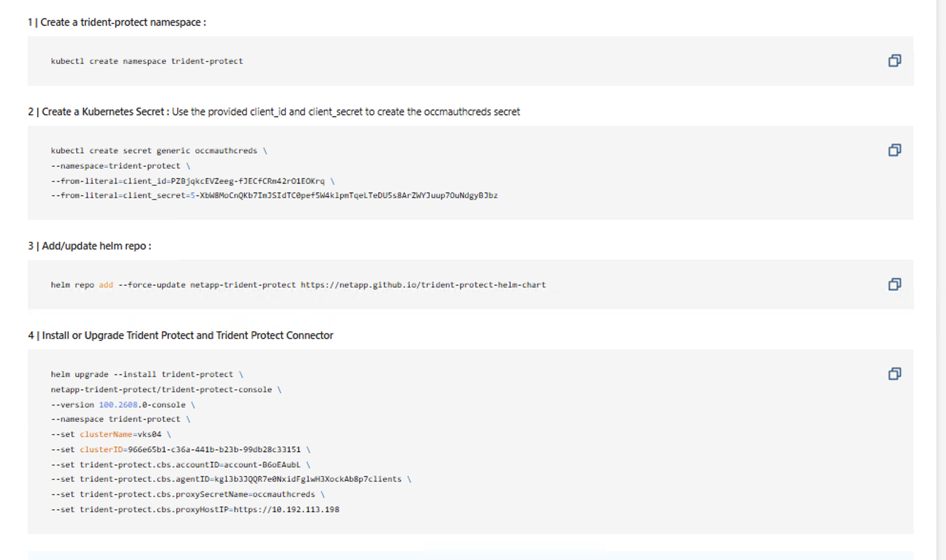Click code line "--namespace trident-protect" in helm upgrade
The height and width of the screenshot is (560, 946).
coord(121,419)
